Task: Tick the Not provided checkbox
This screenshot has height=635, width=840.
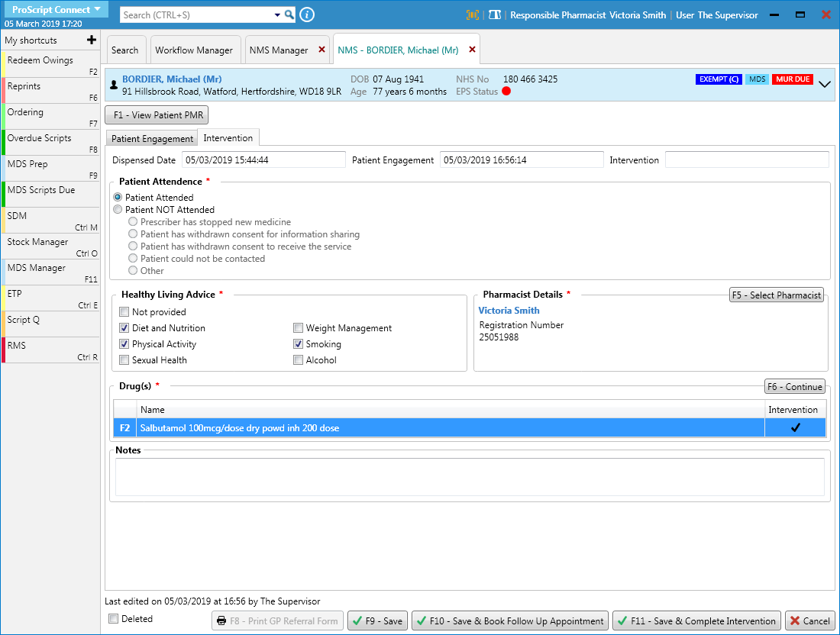Action: pos(124,311)
